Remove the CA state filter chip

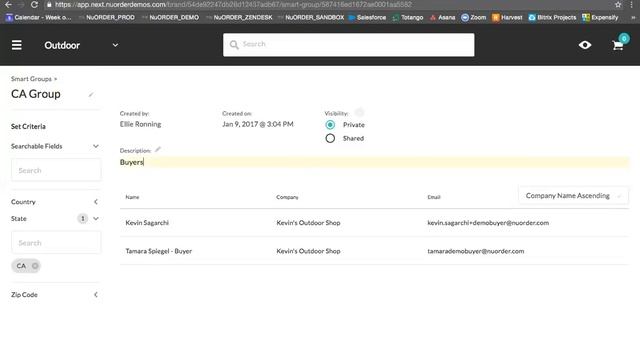click(x=35, y=266)
